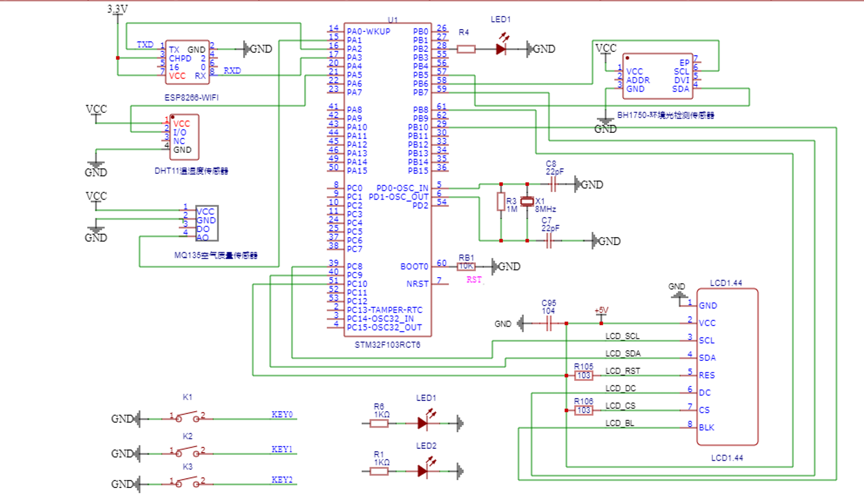The height and width of the screenshot is (504, 864).
Task: Click the I/O pin on DHT11 sensor
Action: point(180,132)
